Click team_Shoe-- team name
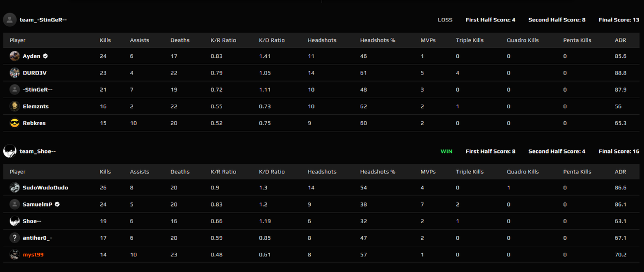 [x=38, y=151]
